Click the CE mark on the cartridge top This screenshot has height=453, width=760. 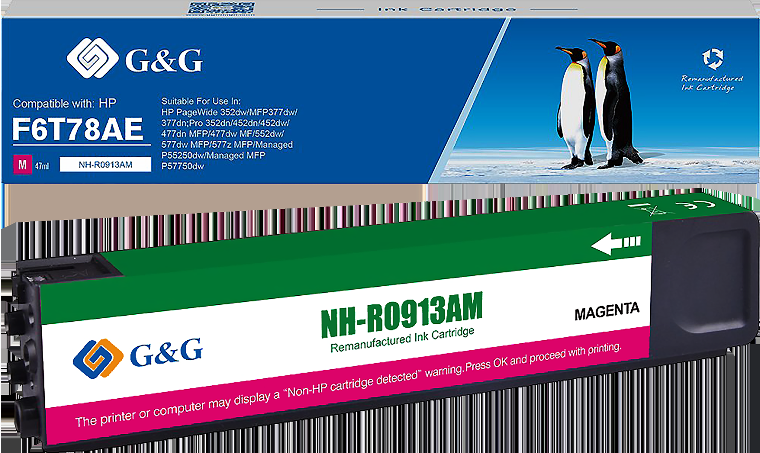pos(693,209)
